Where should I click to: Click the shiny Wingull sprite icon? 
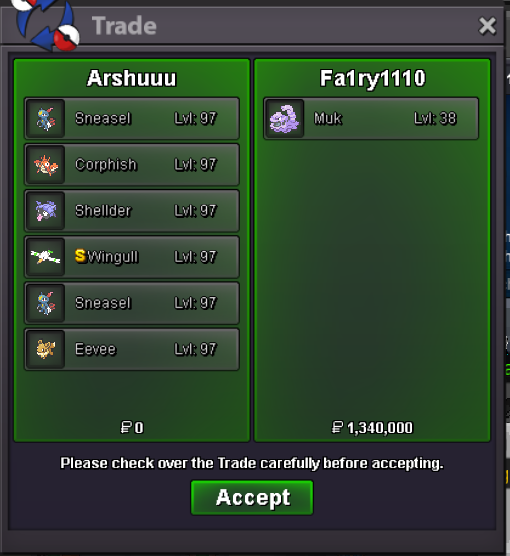pos(46,257)
